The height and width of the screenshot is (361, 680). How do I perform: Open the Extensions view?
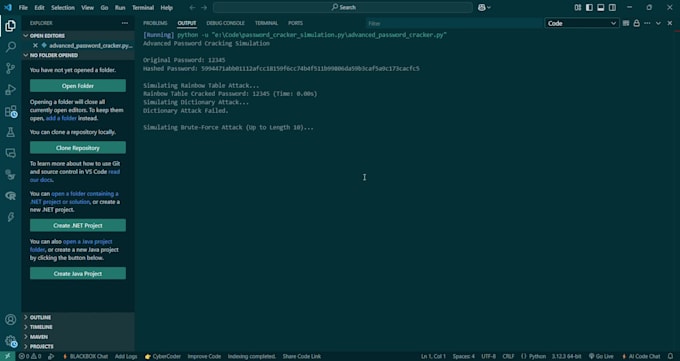click(x=10, y=111)
